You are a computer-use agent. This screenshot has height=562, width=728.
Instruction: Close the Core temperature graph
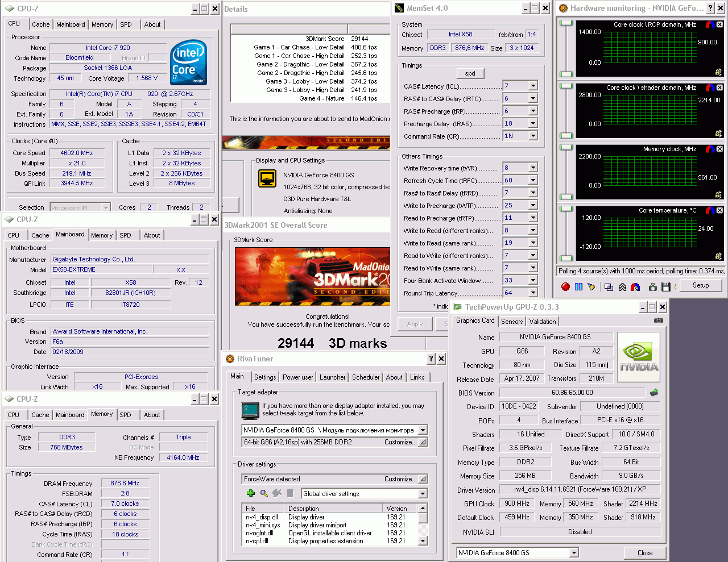pyautogui.click(x=720, y=210)
